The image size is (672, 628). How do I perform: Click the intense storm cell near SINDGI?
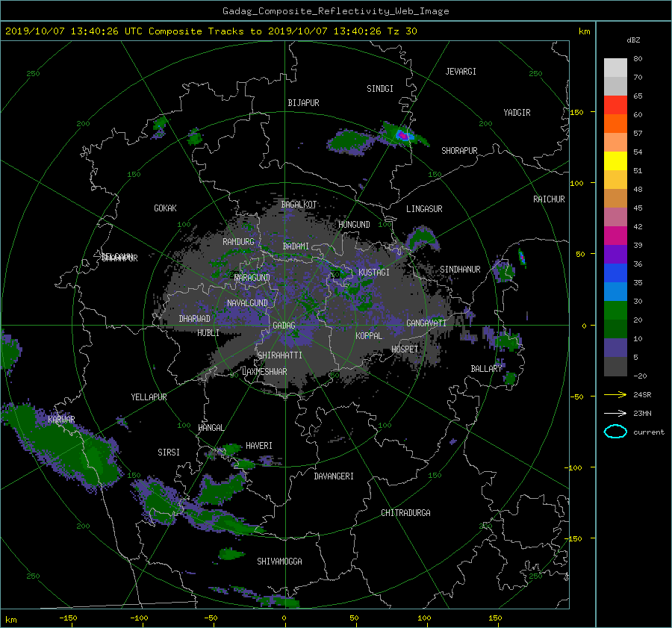[x=403, y=135]
